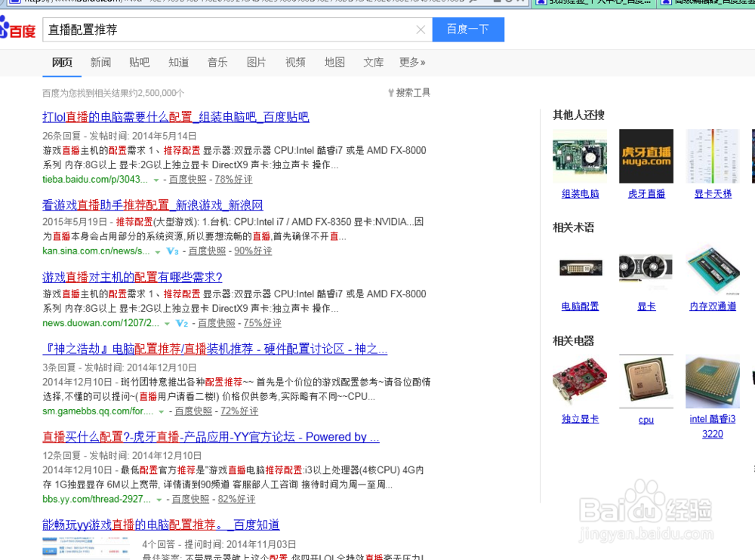Click the 电脑配置 DVI port thumbnail
Screen dimensions: 755x560
(580, 268)
